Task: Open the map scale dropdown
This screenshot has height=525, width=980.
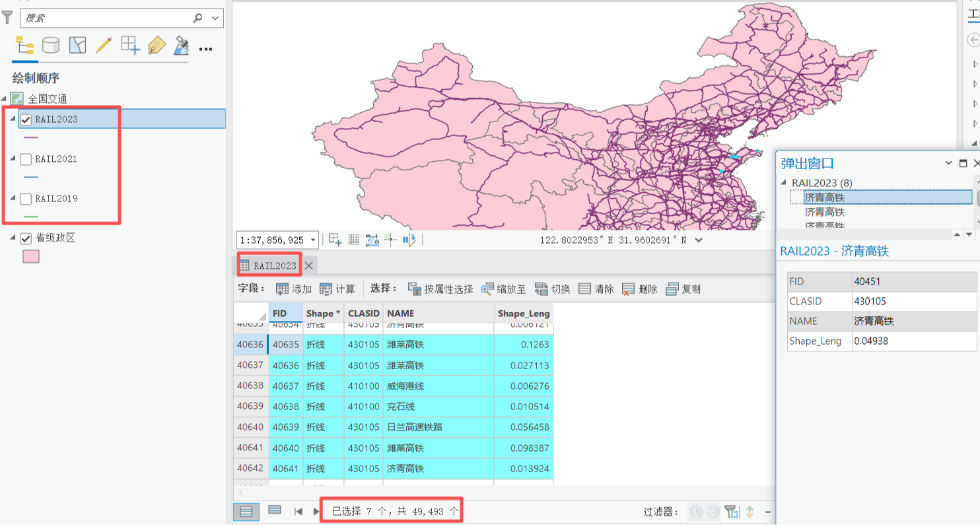Action: pyautogui.click(x=312, y=240)
